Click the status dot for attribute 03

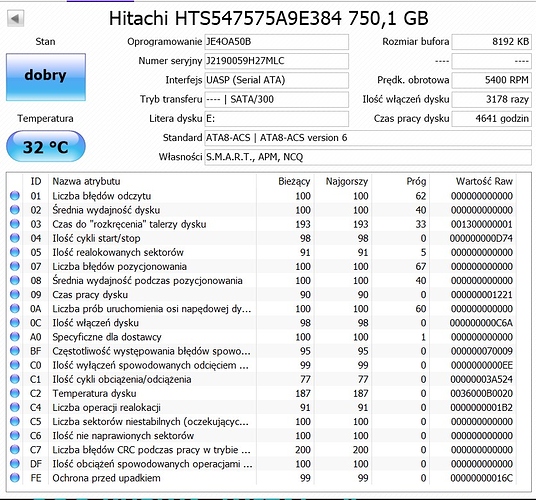click(15, 224)
